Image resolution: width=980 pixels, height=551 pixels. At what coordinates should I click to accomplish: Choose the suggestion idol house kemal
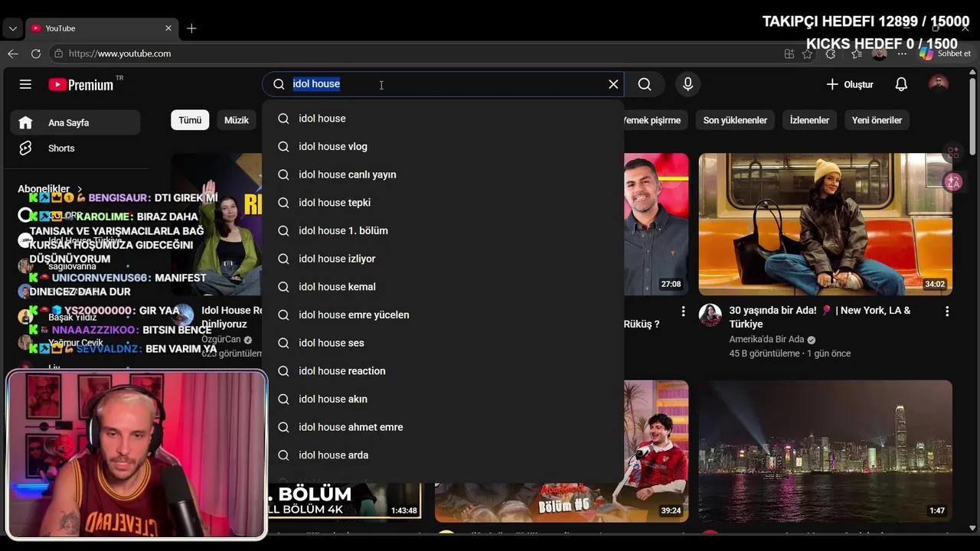pyautogui.click(x=443, y=287)
